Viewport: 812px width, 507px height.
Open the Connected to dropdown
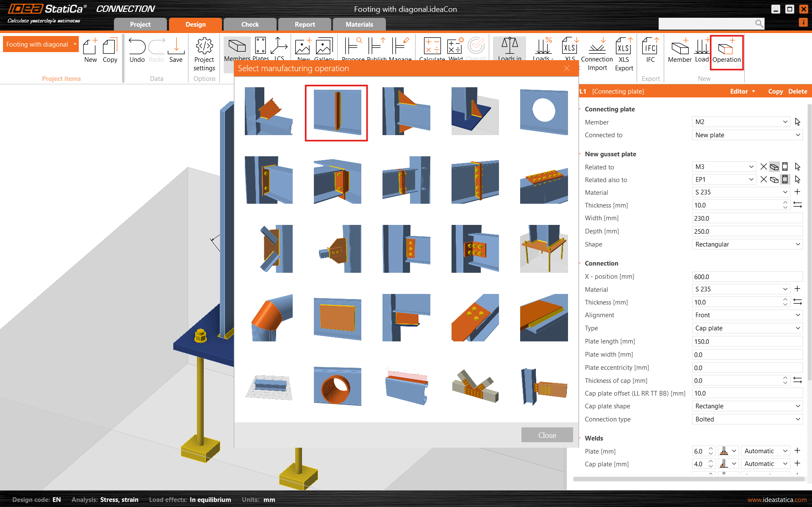747,135
